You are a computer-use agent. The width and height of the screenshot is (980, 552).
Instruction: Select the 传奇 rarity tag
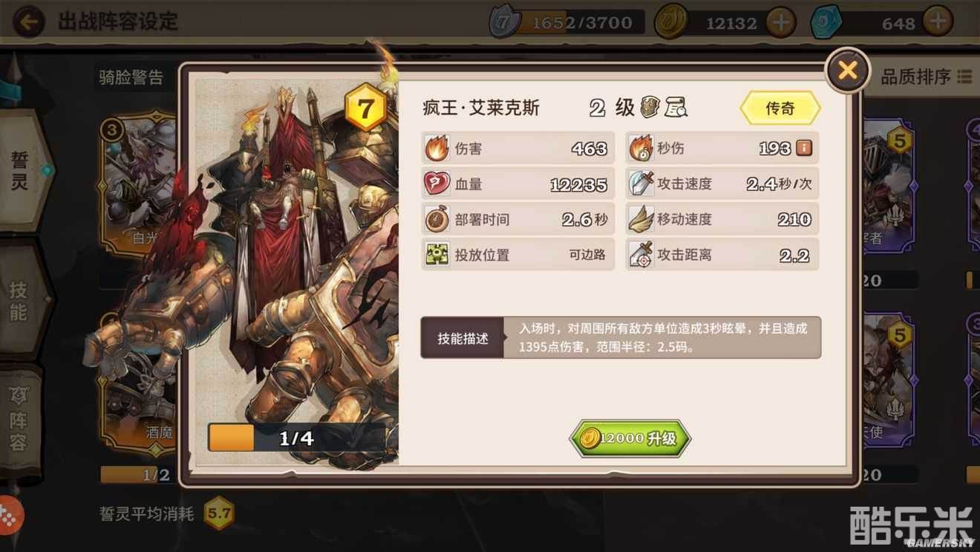780,108
